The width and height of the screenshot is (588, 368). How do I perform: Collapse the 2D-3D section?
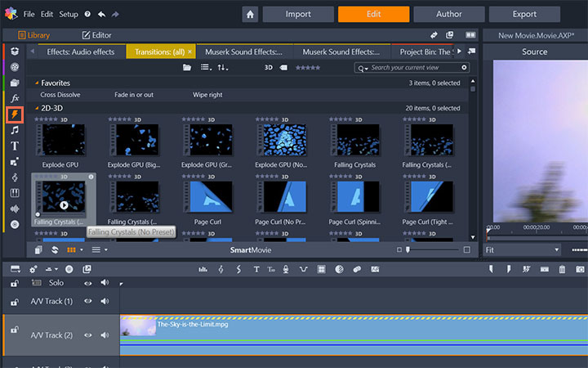point(37,108)
